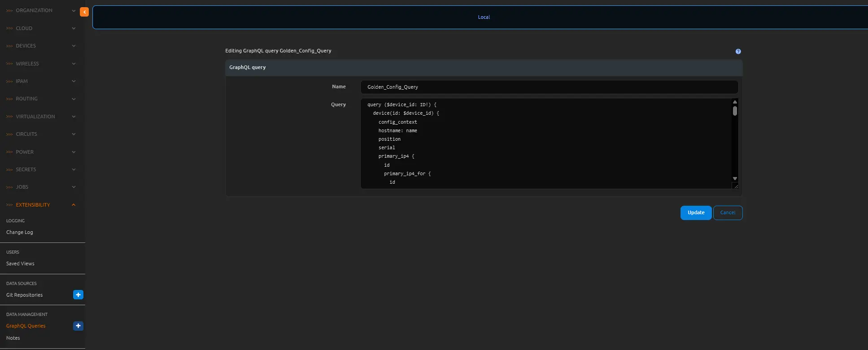Open the GraphQL Queries list
Viewport: 868px width, 350px height.
(26, 326)
